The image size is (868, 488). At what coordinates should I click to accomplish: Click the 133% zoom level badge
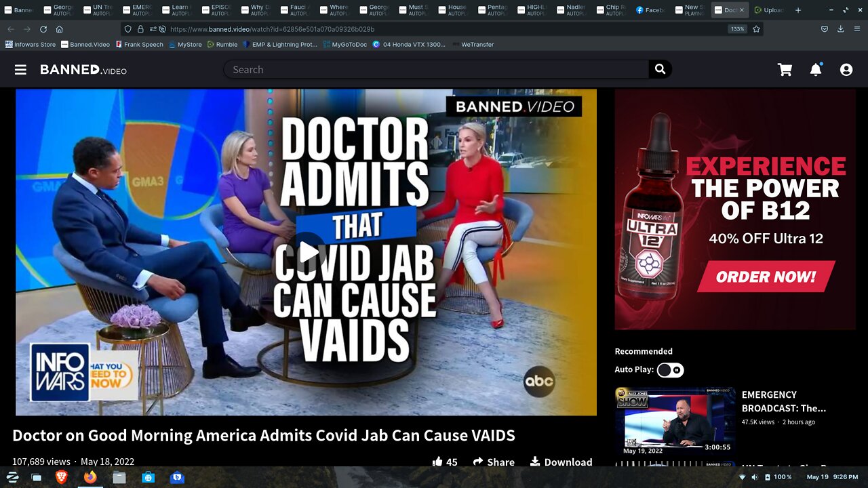(737, 29)
